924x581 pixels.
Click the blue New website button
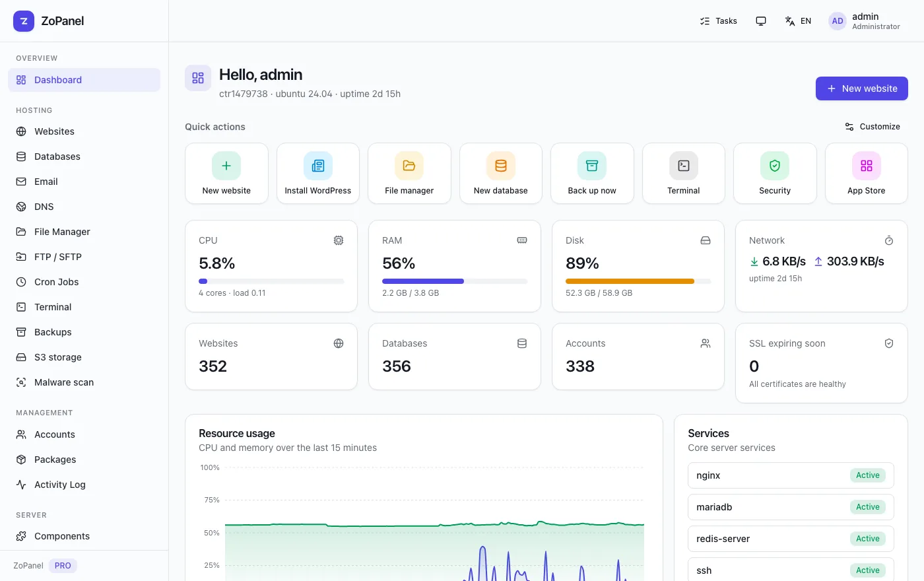point(862,88)
